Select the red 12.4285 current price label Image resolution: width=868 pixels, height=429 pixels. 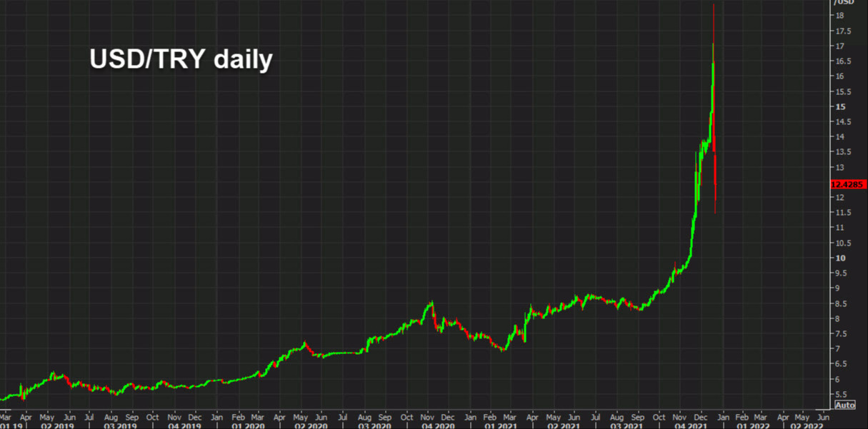[x=848, y=184]
